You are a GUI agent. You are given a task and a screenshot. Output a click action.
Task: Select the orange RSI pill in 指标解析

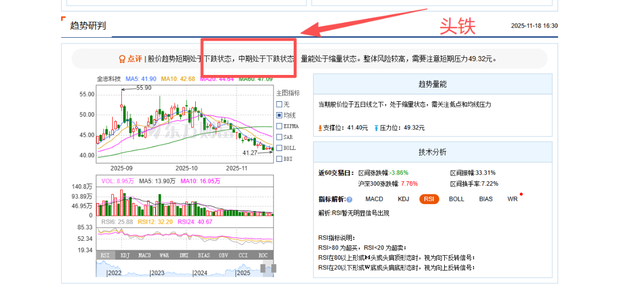429,199
